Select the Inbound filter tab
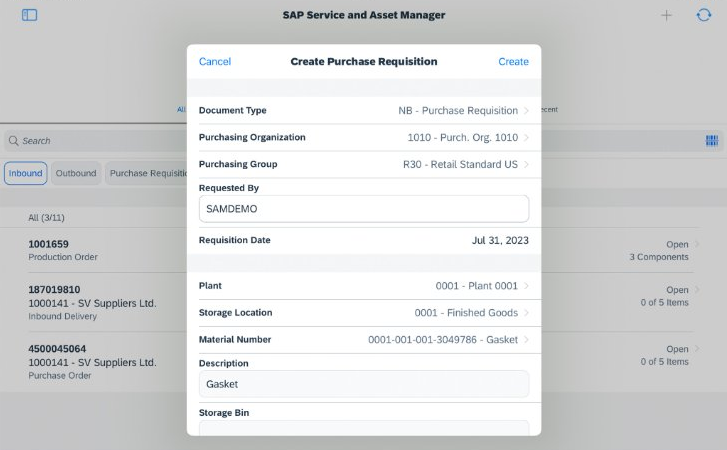727x450 pixels. pos(26,173)
